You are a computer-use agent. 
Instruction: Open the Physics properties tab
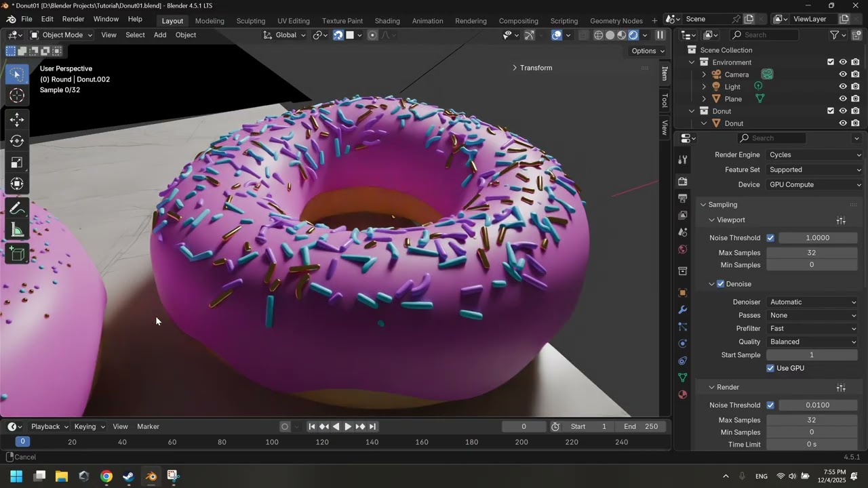683,344
